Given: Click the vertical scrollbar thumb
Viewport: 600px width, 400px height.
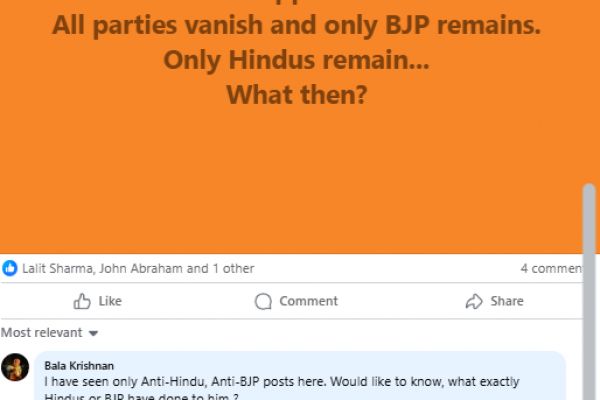Looking at the screenshot, I should [x=589, y=291].
